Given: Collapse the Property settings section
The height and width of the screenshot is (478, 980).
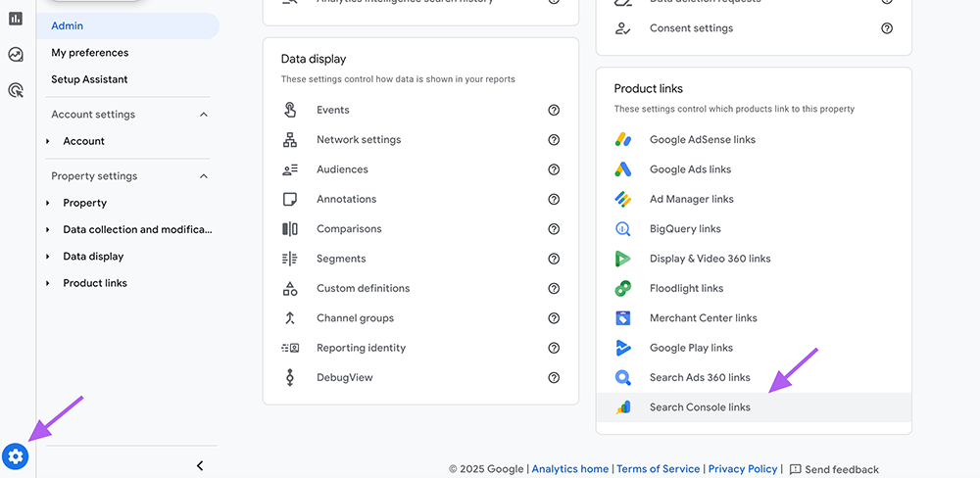Looking at the screenshot, I should click(x=204, y=176).
